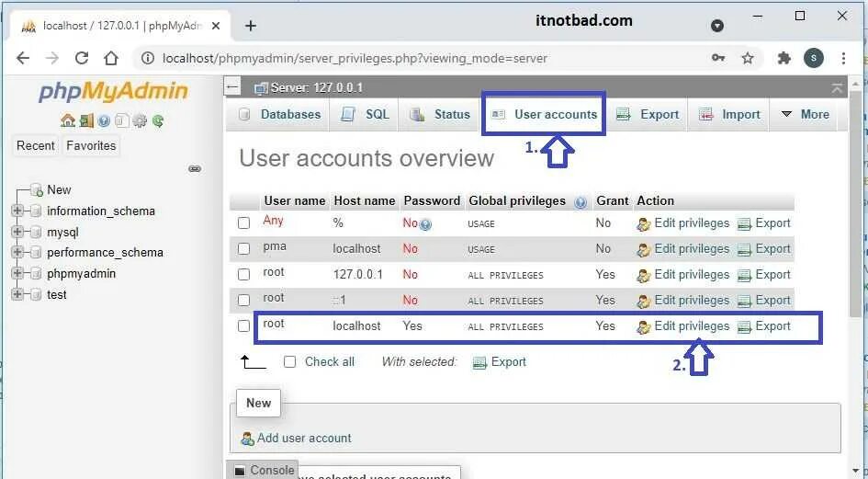Click the Server: 127.0.0.1 breadcrumb
Viewport: 868px width, 479px height.
click(316, 87)
